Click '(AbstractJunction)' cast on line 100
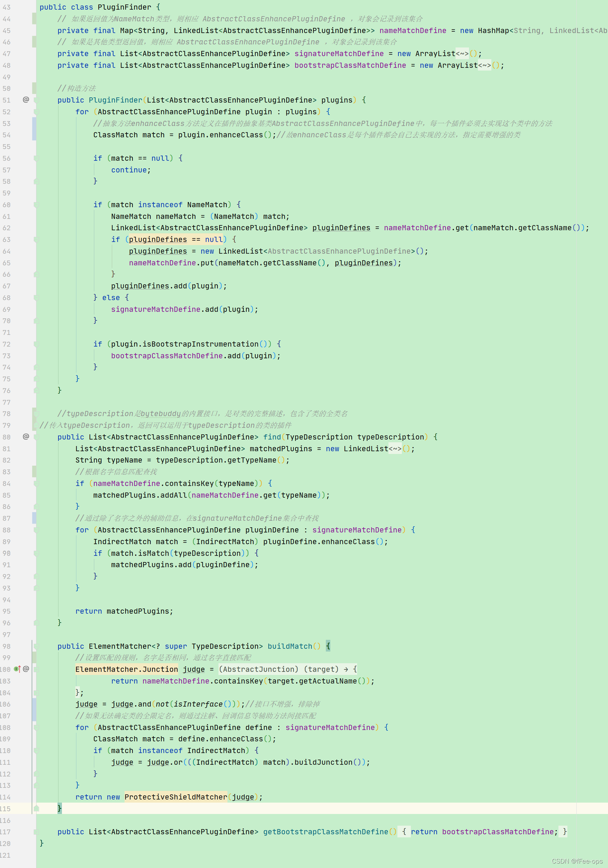608x868 pixels. [x=258, y=669]
